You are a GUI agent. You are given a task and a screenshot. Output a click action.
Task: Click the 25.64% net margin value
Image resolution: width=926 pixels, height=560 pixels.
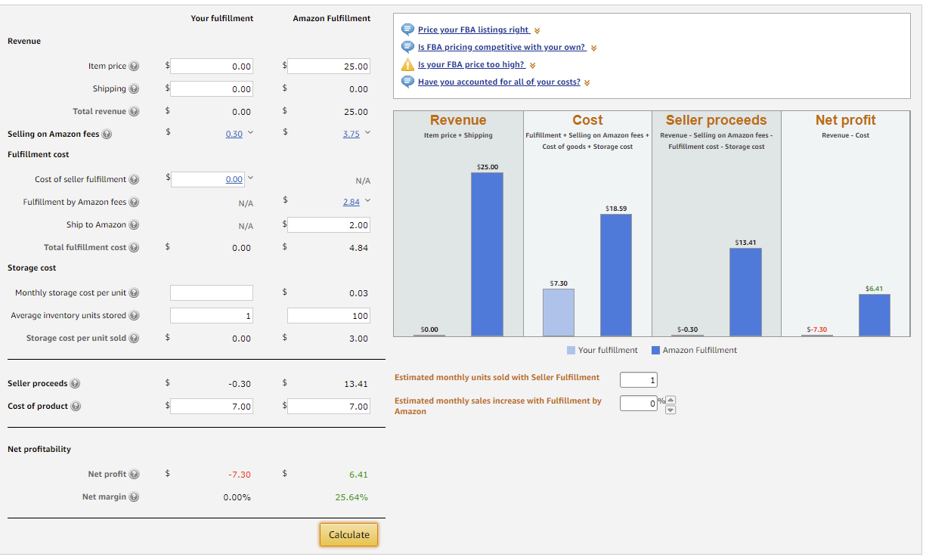click(352, 497)
